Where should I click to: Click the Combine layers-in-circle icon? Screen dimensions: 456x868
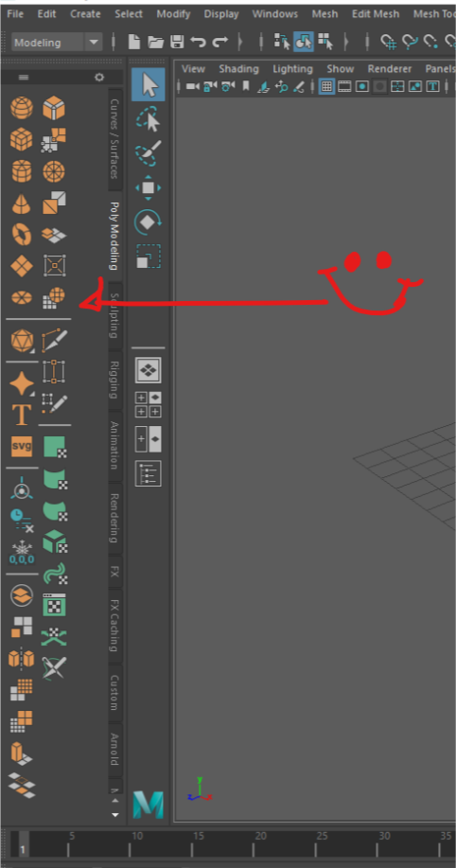pyautogui.click(x=22, y=595)
